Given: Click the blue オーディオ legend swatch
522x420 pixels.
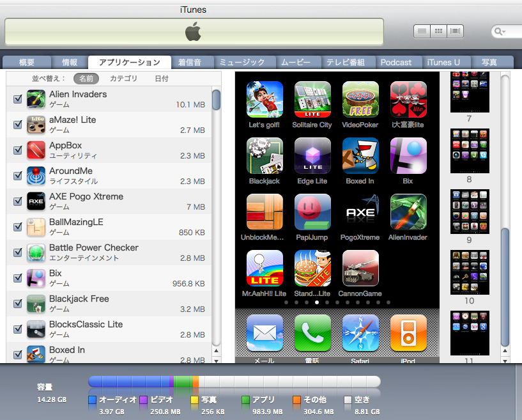Looking at the screenshot, I should 92,400.
